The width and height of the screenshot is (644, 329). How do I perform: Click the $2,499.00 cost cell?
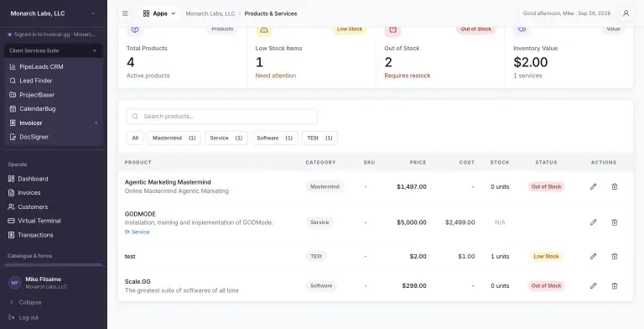(460, 222)
